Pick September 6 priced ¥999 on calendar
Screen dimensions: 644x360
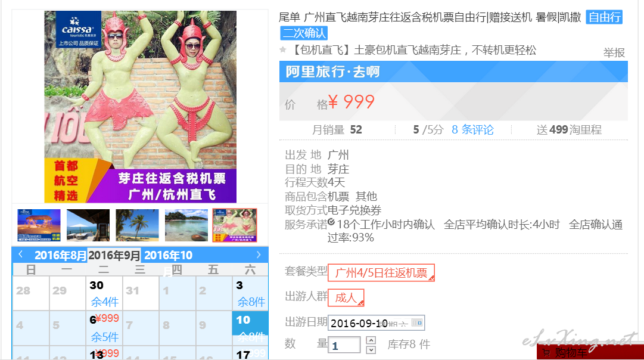tap(104, 328)
